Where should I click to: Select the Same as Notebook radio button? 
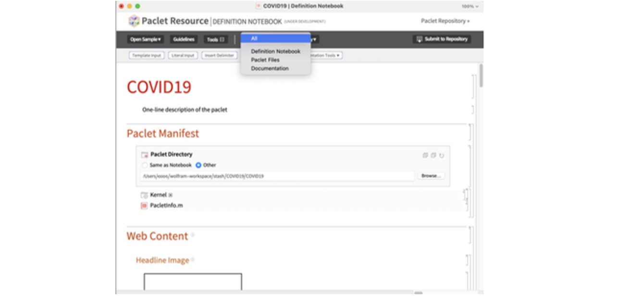point(144,165)
